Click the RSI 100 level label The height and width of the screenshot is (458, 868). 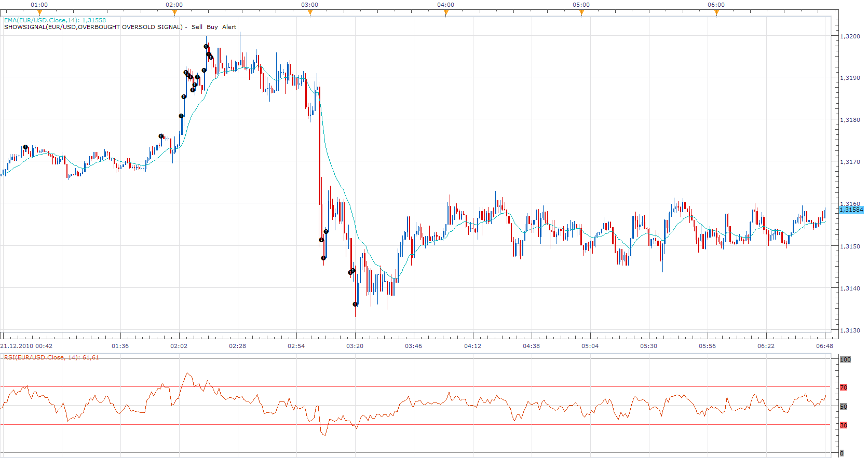pyautogui.click(x=846, y=359)
